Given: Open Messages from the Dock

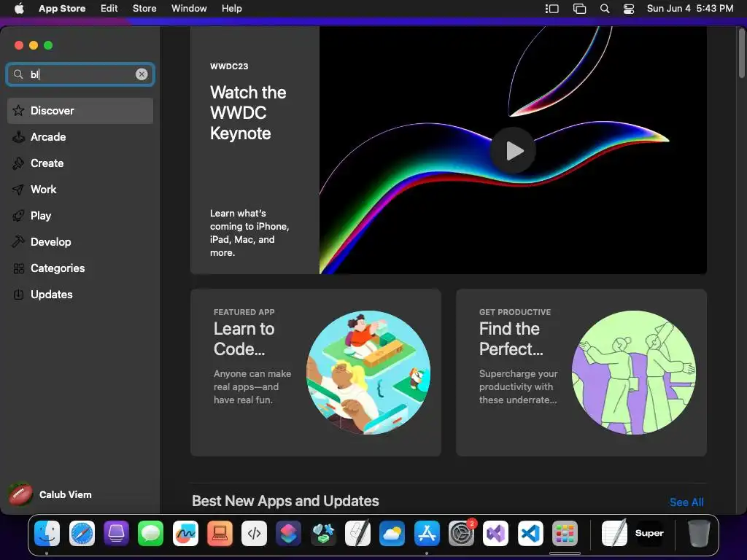Looking at the screenshot, I should point(150,533).
